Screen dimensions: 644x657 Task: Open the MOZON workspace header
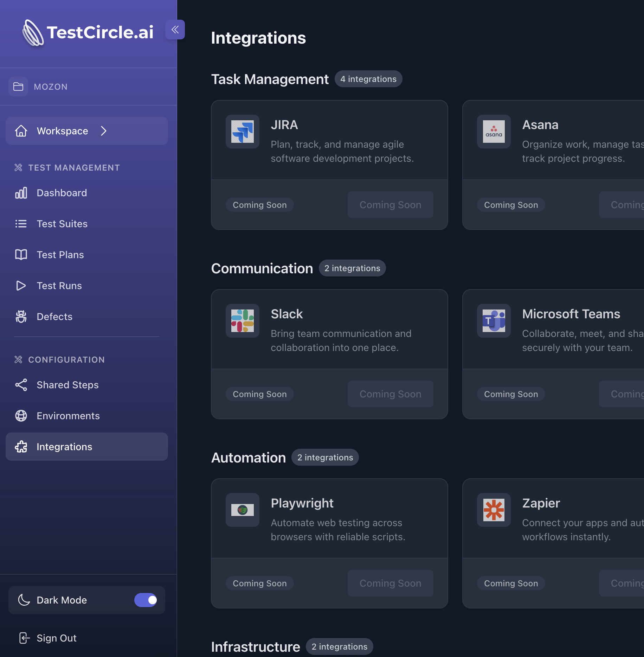(x=51, y=87)
